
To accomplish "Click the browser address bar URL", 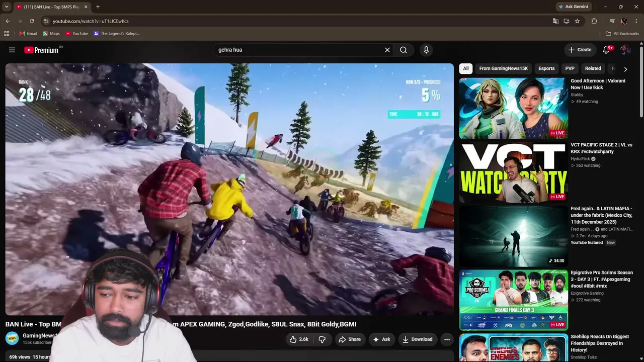I will [91, 21].
